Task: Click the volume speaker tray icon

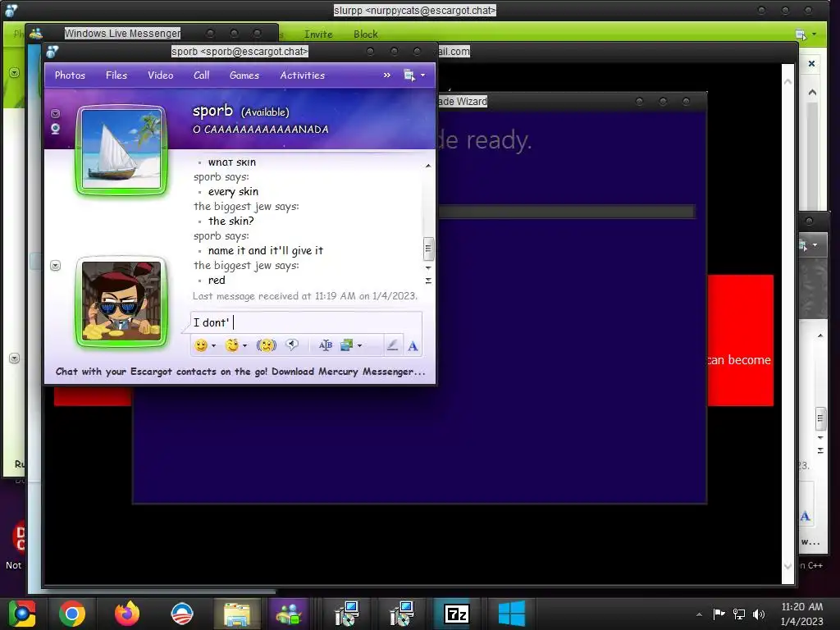Action: pos(759,614)
